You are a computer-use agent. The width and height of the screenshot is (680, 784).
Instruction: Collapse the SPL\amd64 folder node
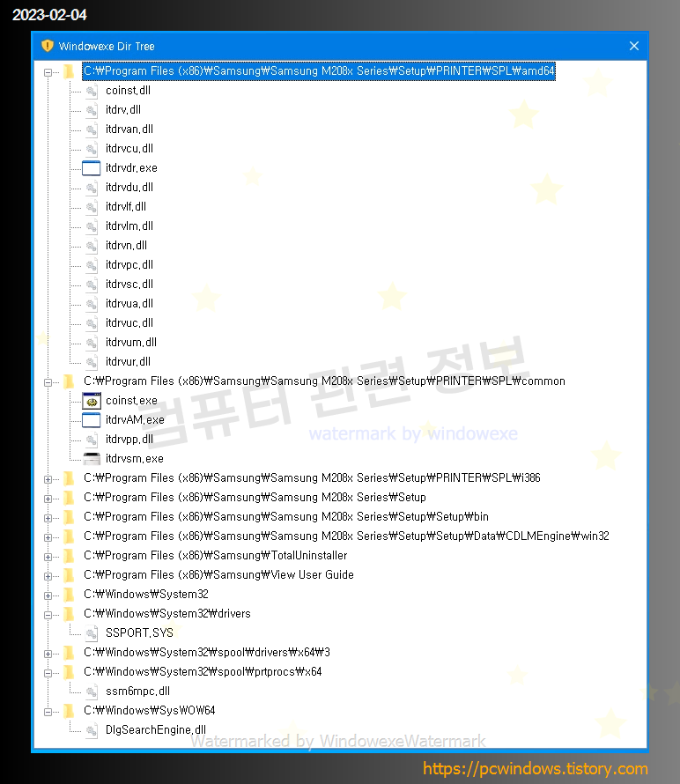coord(48,72)
